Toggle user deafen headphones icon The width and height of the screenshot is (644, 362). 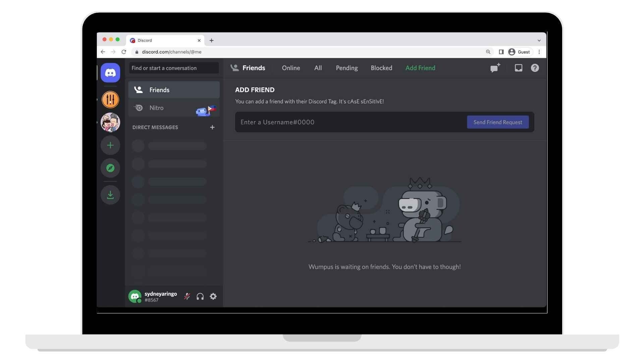coord(200,296)
